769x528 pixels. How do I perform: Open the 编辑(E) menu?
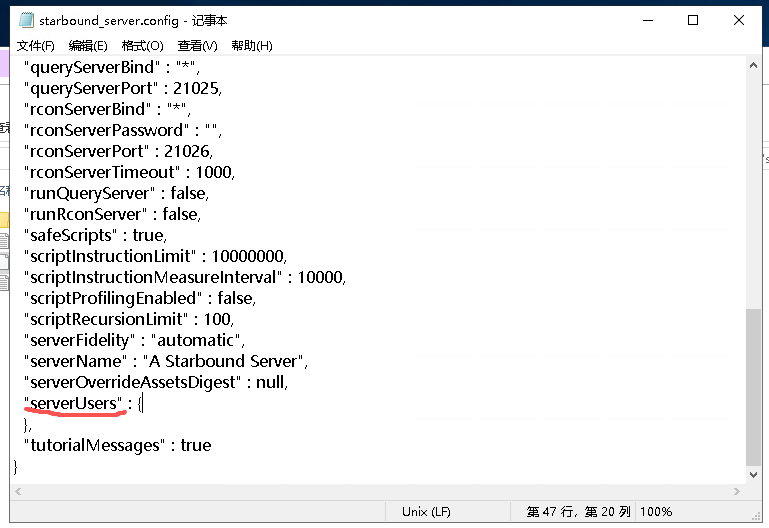tap(88, 46)
